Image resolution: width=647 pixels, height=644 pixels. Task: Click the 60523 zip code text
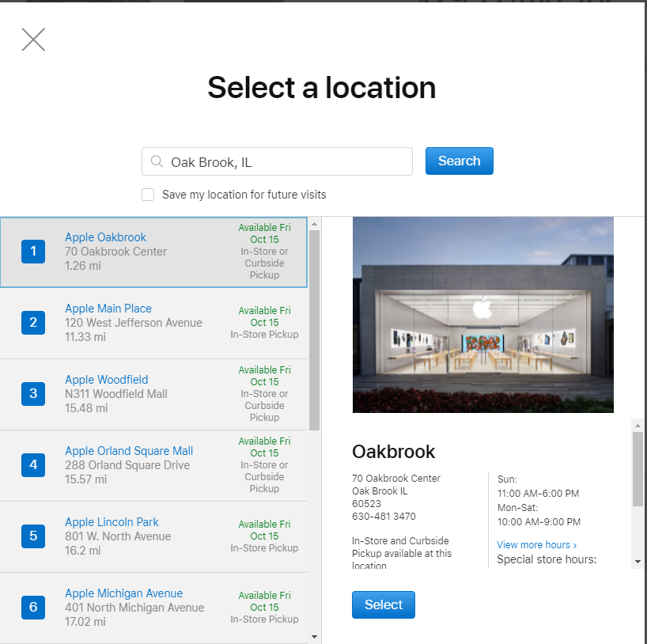click(x=366, y=504)
